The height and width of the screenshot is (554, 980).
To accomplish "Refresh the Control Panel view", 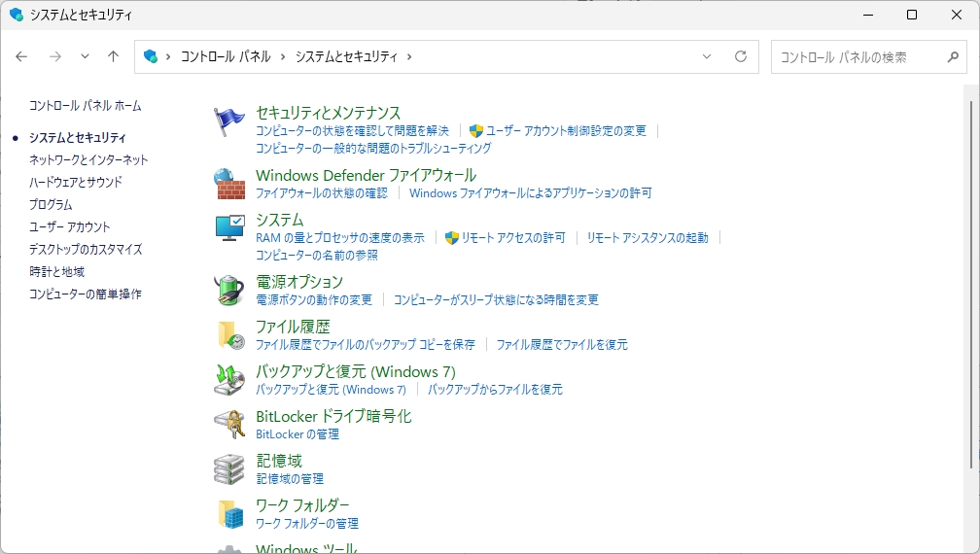I will (741, 56).
